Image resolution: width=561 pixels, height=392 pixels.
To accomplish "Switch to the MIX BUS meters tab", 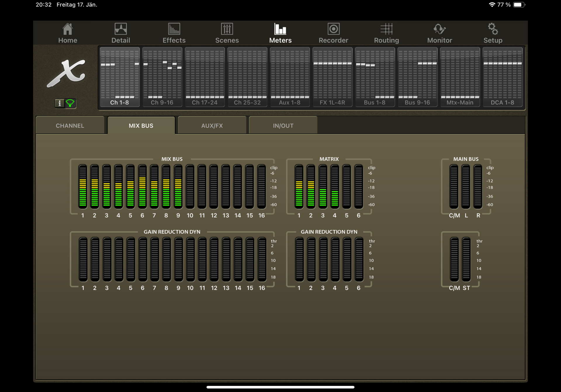I will (x=141, y=125).
